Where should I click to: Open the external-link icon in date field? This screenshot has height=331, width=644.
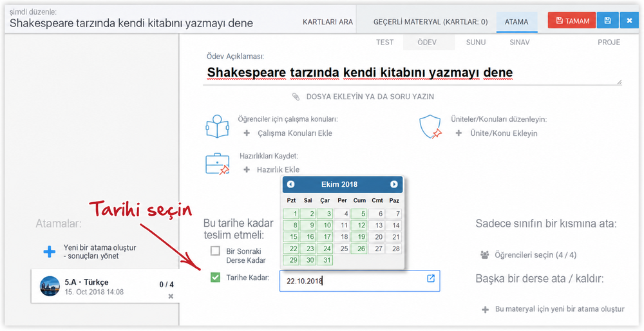[x=431, y=278]
